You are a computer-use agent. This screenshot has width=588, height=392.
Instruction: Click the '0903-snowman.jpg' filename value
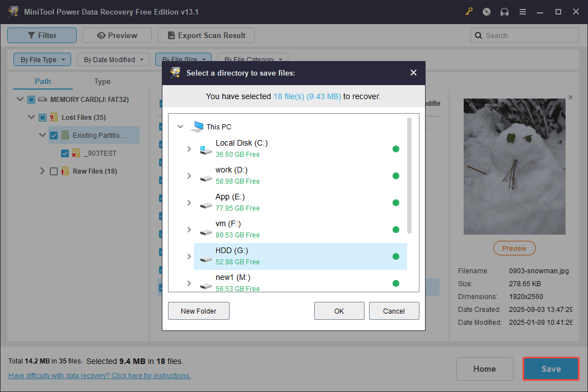click(539, 271)
